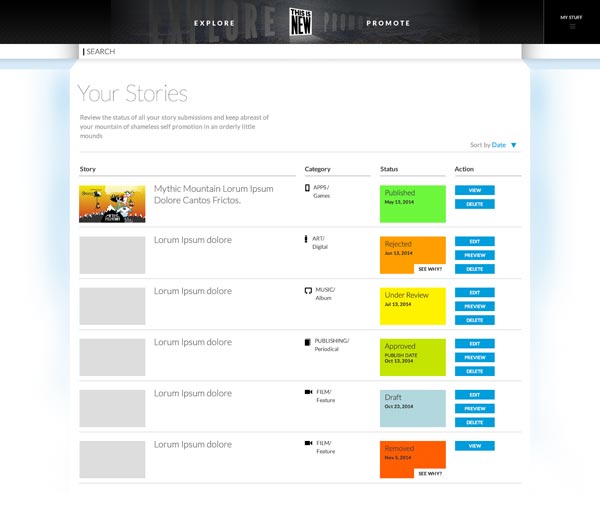Viewport: 600px width, 531px height.
Task: Edit the Under Review music story
Action: point(475,293)
